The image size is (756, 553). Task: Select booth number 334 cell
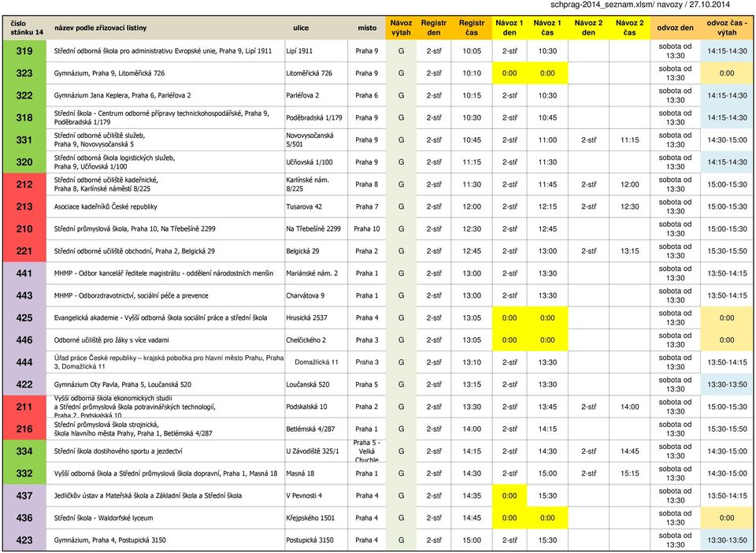(24, 451)
